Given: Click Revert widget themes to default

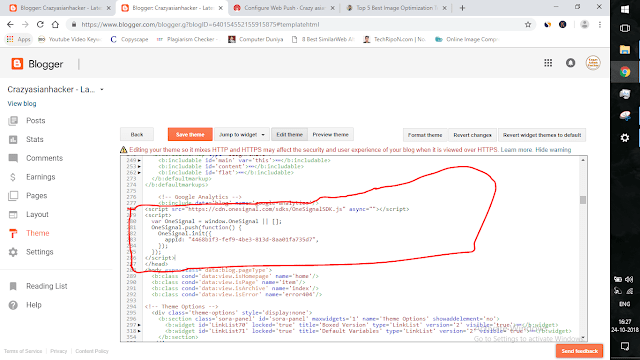Looking at the screenshot, I should point(542,135).
